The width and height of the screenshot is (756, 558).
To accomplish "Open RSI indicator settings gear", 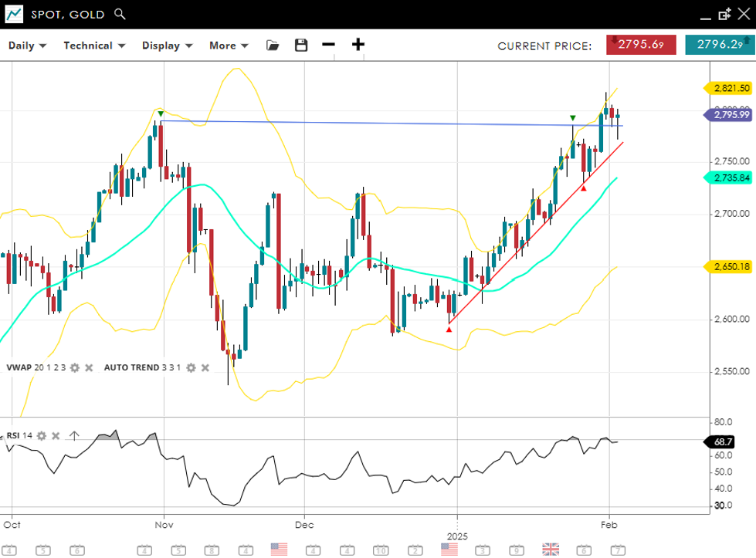I will click(x=42, y=436).
